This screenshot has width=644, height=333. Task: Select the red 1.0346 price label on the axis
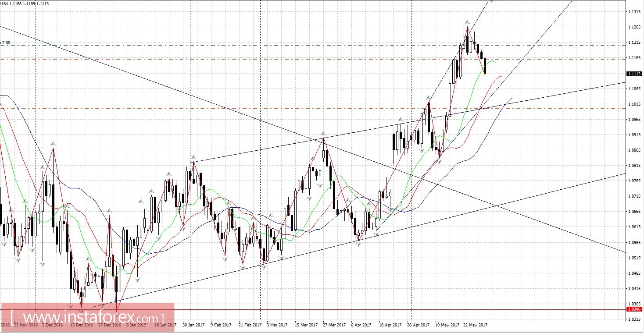click(x=633, y=309)
